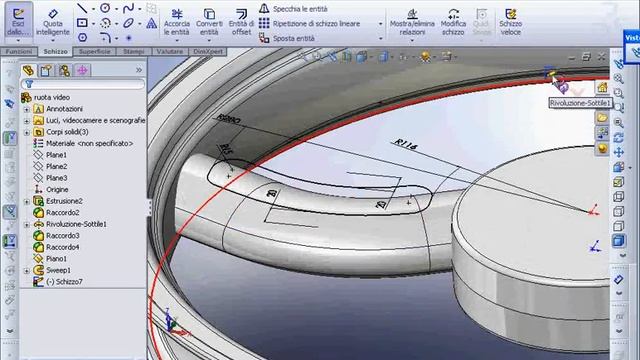Toggle Shaded display style cube
The height and width of the screenshot is (360, 640).
(x=618, y=241)
